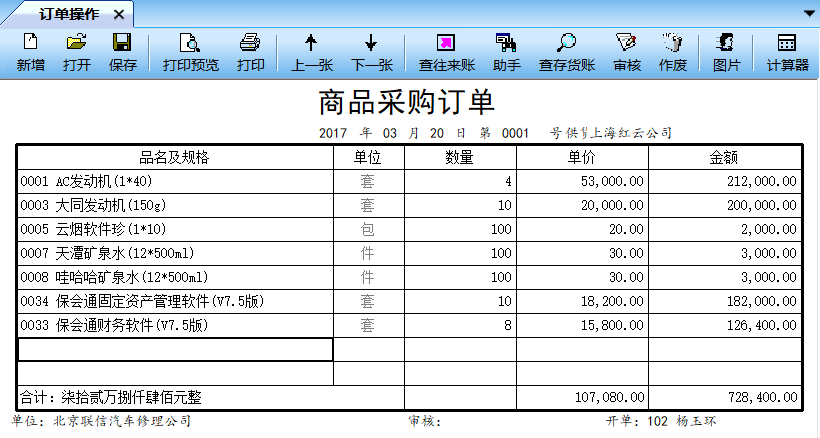820x438 pixels.
Task: Open 打印预览 print preview
Action: [190, 52]
